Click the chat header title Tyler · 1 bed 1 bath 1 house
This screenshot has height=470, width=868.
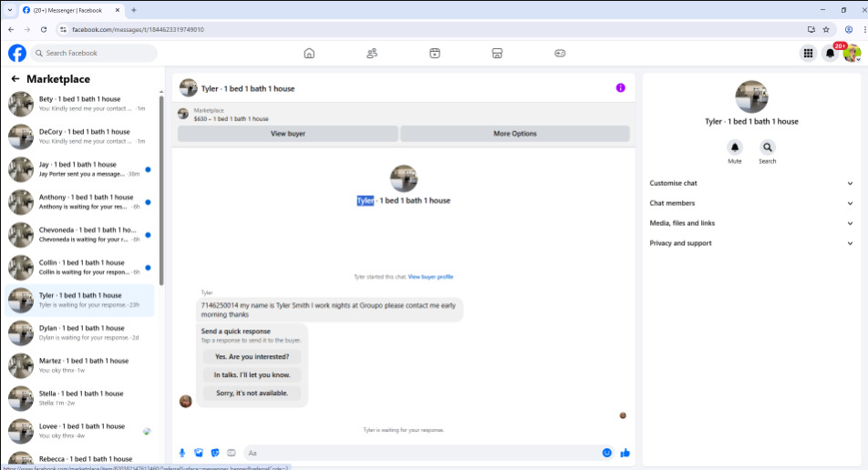(248, 88)
